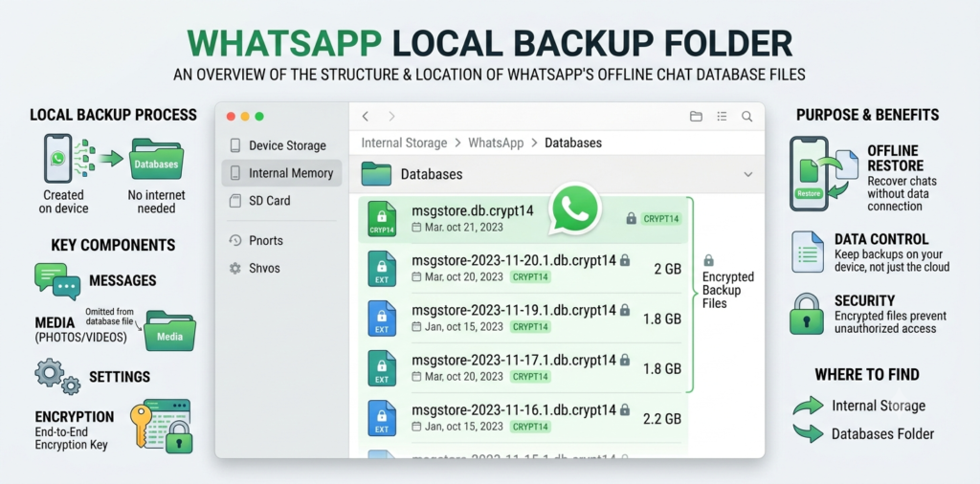The width and height of the screenshot is (980, 484).
Task: Go forward with the right chevron arrow
Action: point(391,116)
